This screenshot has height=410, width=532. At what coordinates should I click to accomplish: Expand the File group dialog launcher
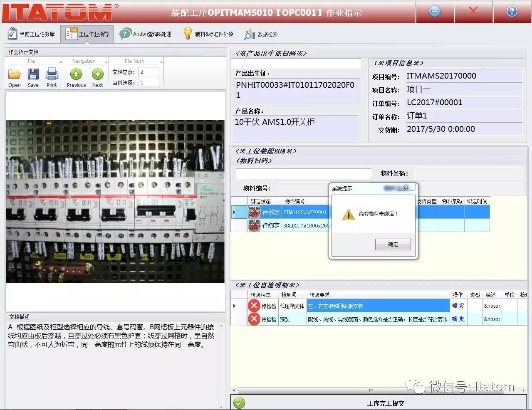(61, 62)
